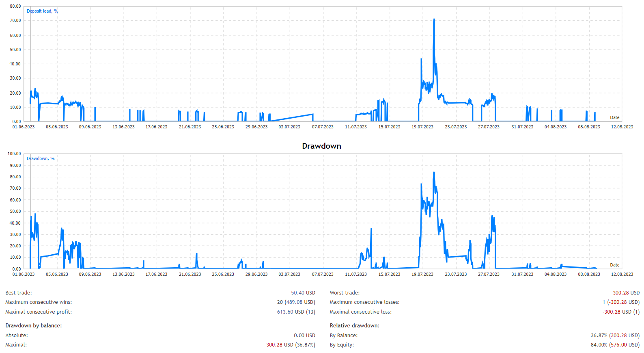Select the Maximum consecutive wins value 20 (489.08 USD)
The height and width of the screenshot is (353, 644).
pos(296,302)
